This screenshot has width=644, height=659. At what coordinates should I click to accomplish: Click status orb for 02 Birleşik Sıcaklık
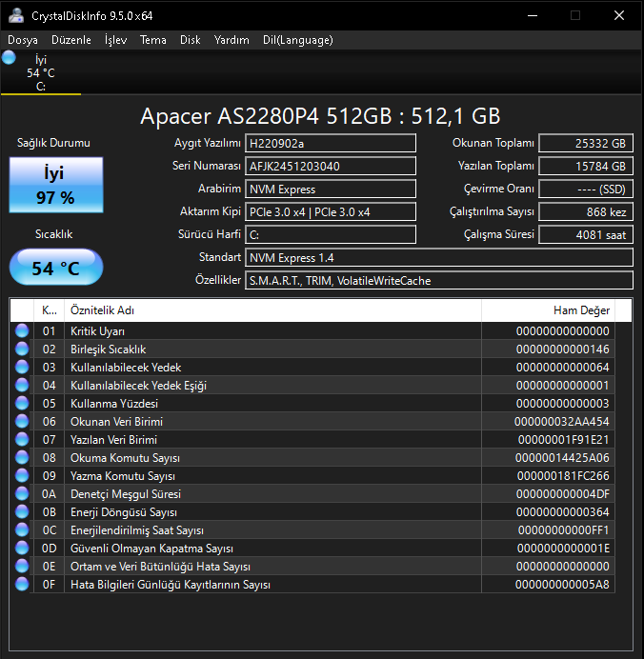[x=22, y=349]
